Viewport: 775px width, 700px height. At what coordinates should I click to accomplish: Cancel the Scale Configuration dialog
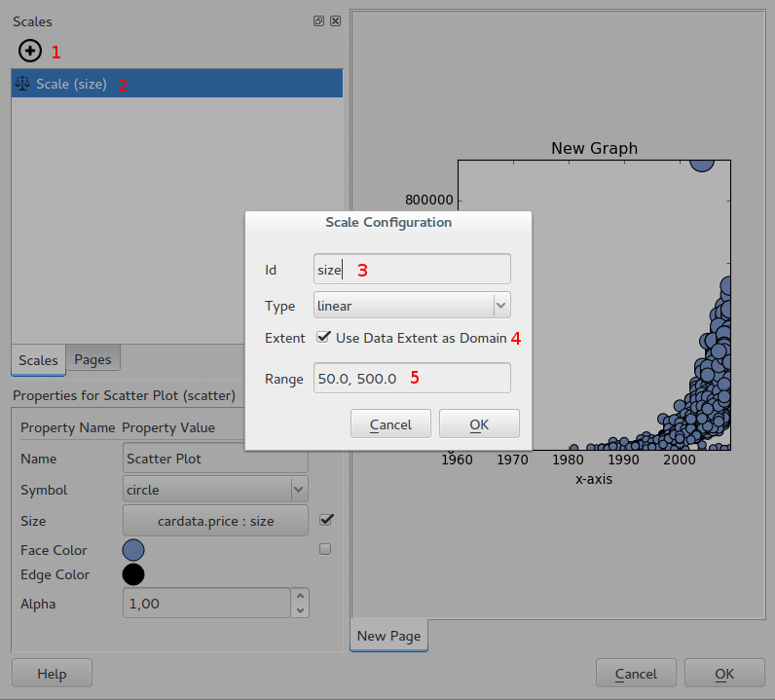click(390, 424)
